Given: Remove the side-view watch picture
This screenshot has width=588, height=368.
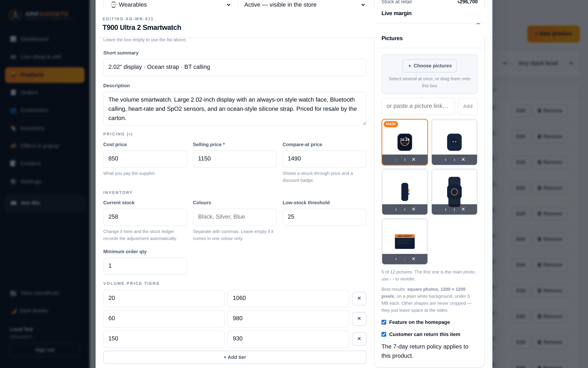Looking at the screenshot, I should click(x=414, y=209).
